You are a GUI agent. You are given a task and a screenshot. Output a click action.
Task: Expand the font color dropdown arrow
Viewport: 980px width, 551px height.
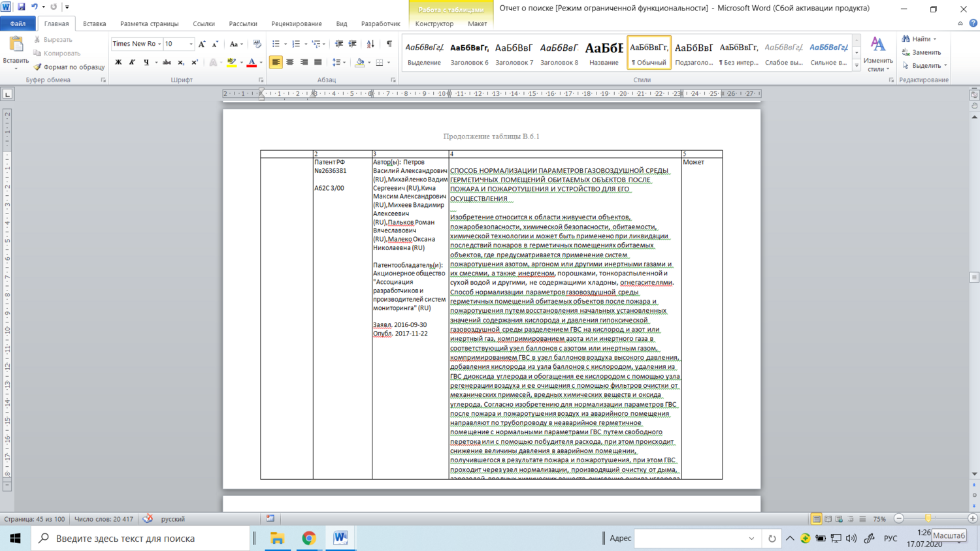pos(261,63)
